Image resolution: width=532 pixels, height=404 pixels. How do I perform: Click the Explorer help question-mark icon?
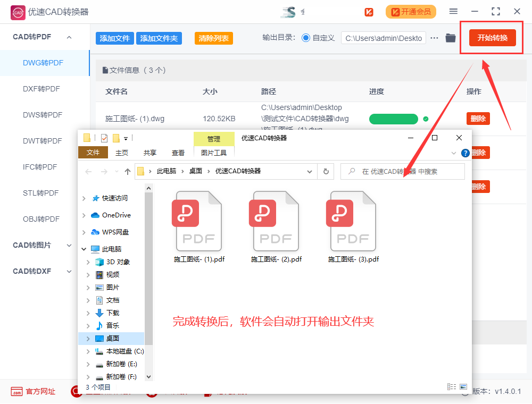point(465,153)
